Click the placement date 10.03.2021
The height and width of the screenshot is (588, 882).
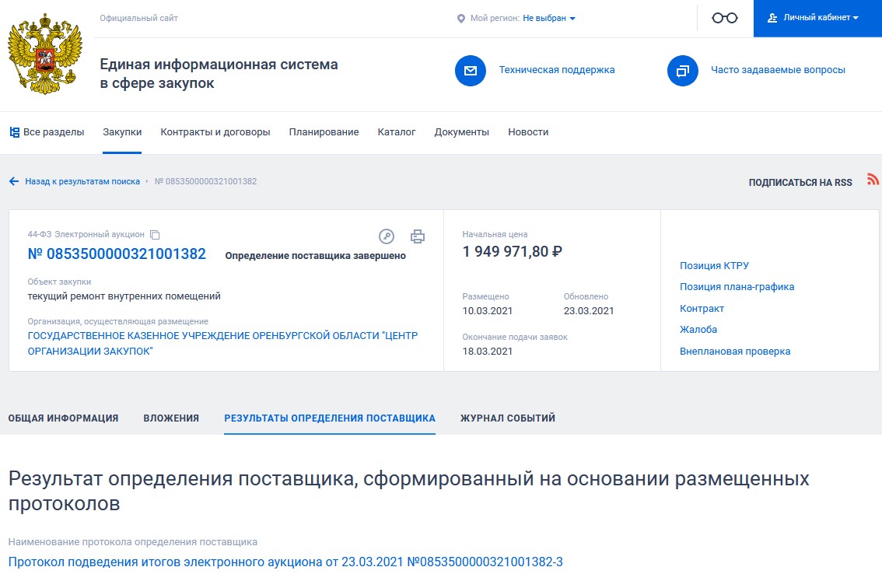pos(487,310)
